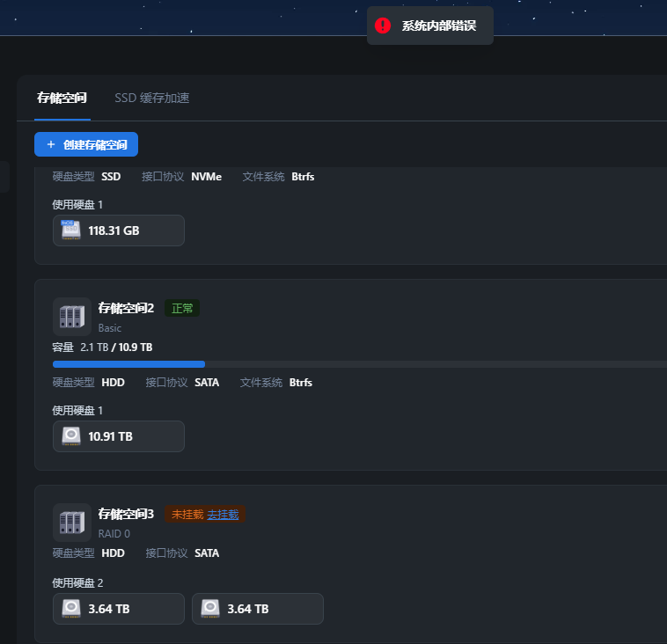Click the SATA value in 存储空间2

coord(207,383)
